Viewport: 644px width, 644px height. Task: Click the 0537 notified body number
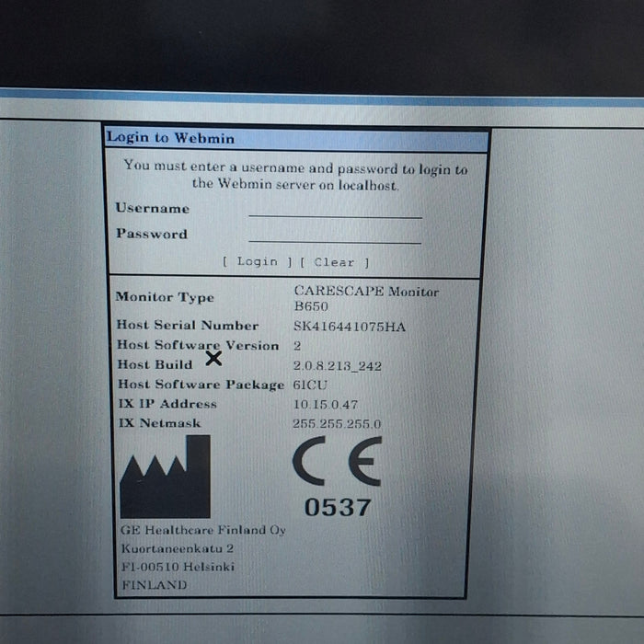(338, 506)
